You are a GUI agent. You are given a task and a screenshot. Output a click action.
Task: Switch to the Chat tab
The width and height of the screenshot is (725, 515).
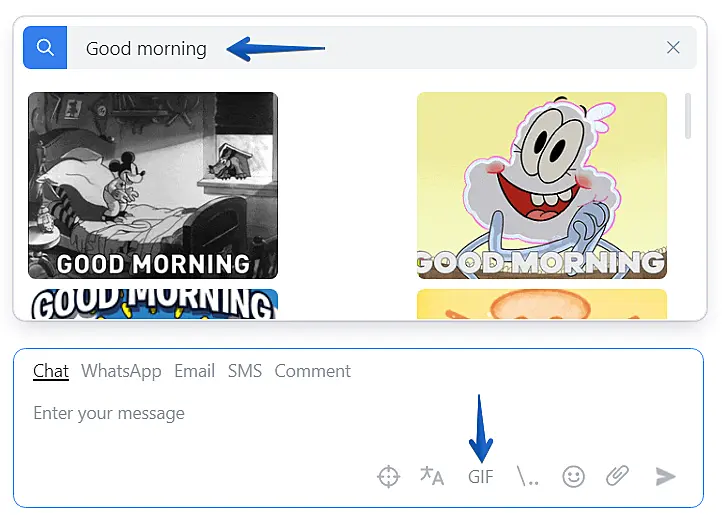click(x=51, y=371)
